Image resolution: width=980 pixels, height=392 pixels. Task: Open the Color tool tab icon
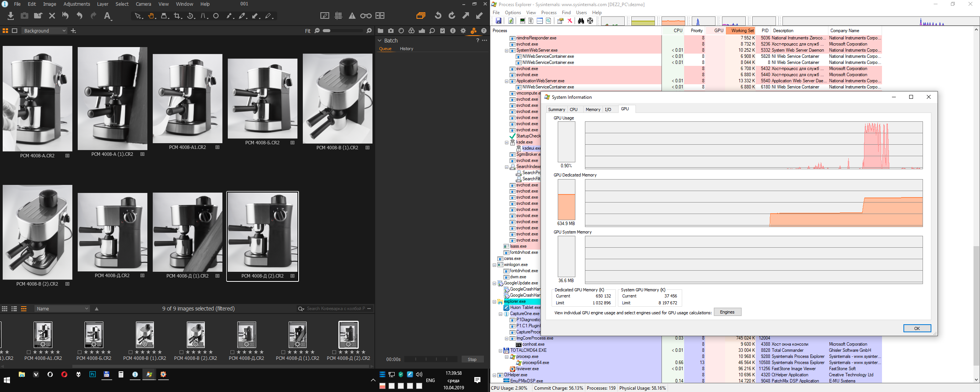click(x=412, y=31)
